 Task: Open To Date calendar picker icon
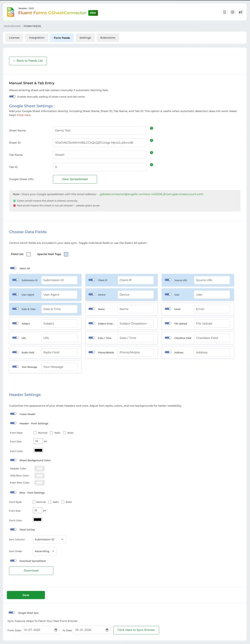(107, 630)
